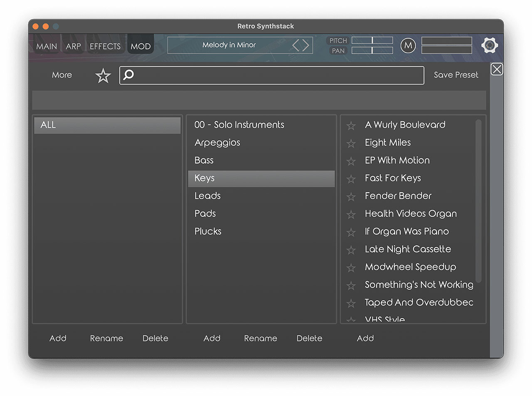The image size is (532, 396).
Task: Click Rename under the category list
Action: 260,338
